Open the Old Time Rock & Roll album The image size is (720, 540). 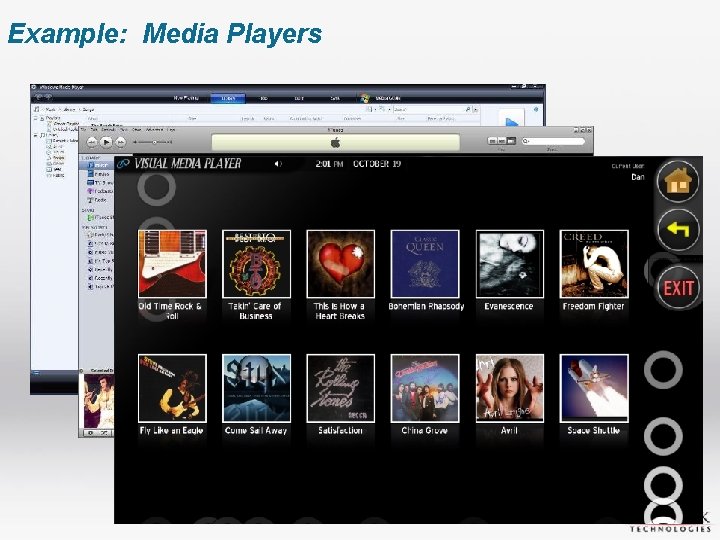click(x=172, y=264)
